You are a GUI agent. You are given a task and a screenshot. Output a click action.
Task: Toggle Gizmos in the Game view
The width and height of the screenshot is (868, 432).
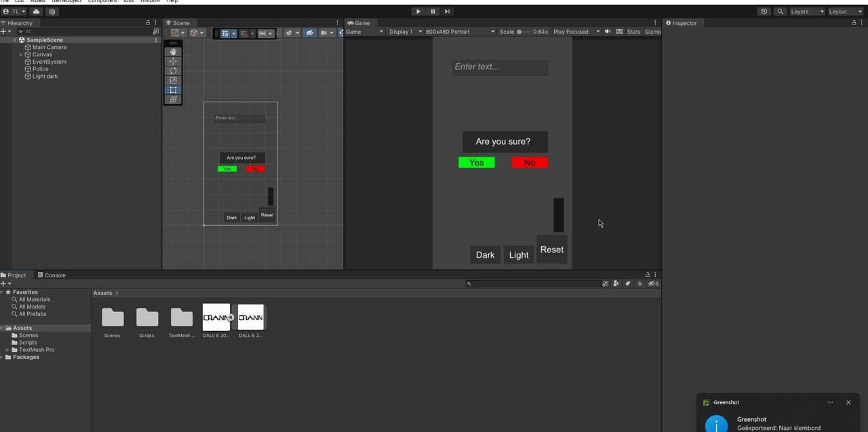coord(652,32)
